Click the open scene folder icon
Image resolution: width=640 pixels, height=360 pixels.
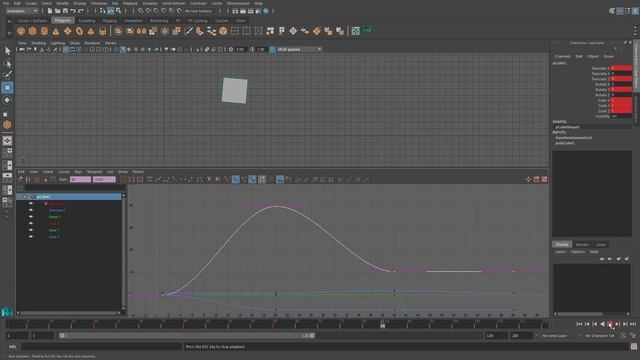click(x=58, y=11)
